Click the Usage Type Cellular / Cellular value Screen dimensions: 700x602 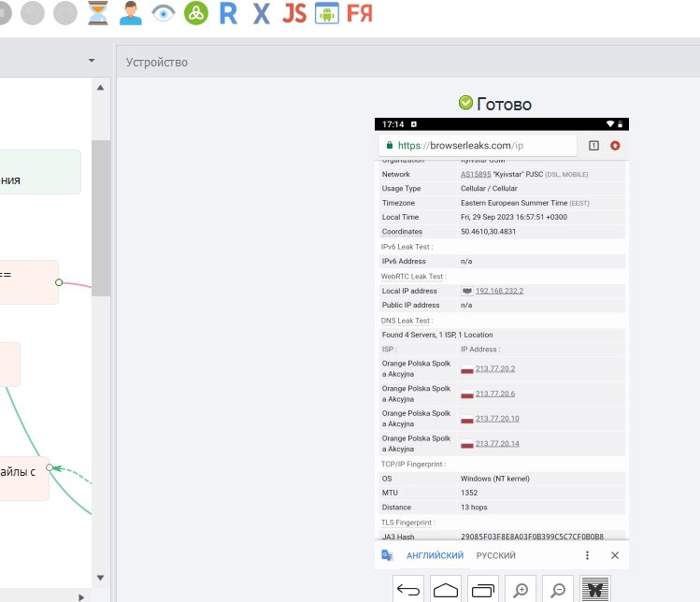point(489,189)
